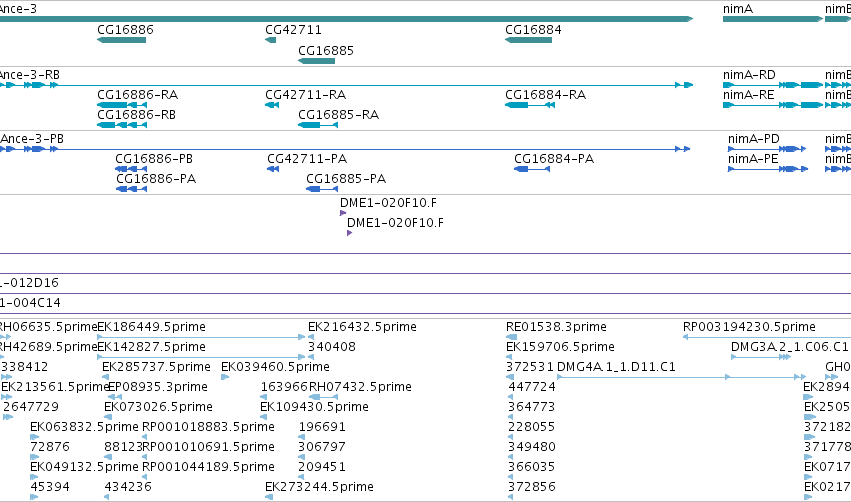
Task: Select transcript CG16886-RB
Action: tap(122, 125)
